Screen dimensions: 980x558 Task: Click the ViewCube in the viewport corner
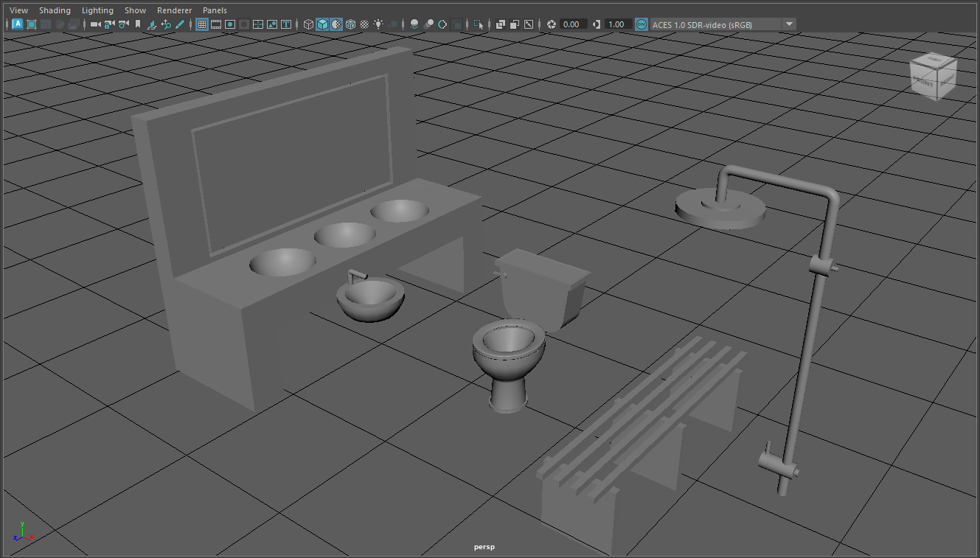[934, 77]
